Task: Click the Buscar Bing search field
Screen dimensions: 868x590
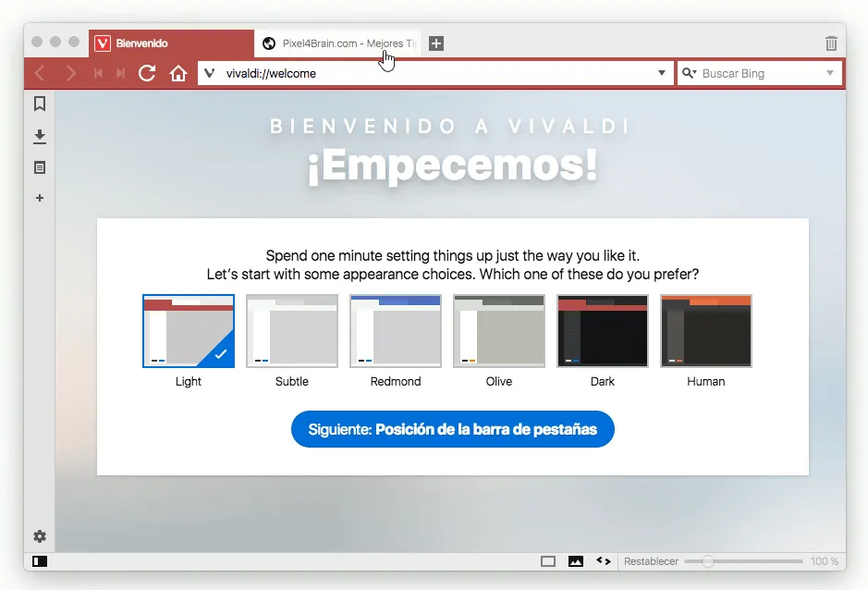Action: click(x=760, y=73)
